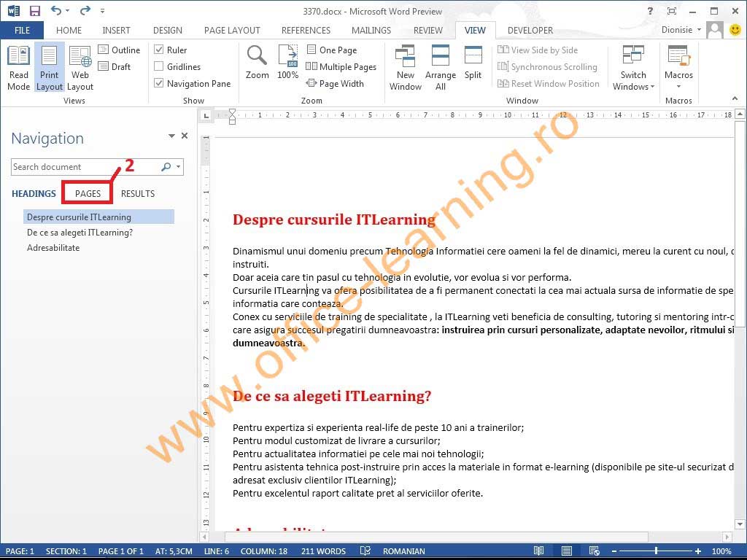
Task: Open the INSERT ribbon tab
Action: pos(116,30)
